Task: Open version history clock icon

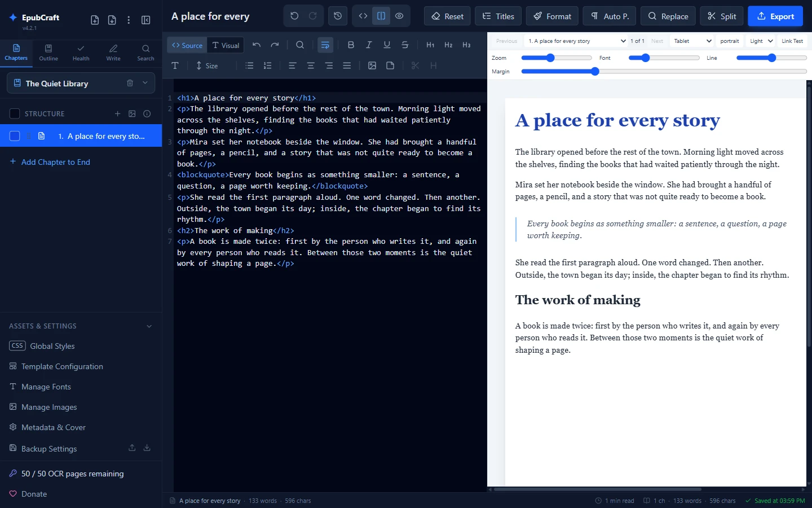Action: click(338, 16)
